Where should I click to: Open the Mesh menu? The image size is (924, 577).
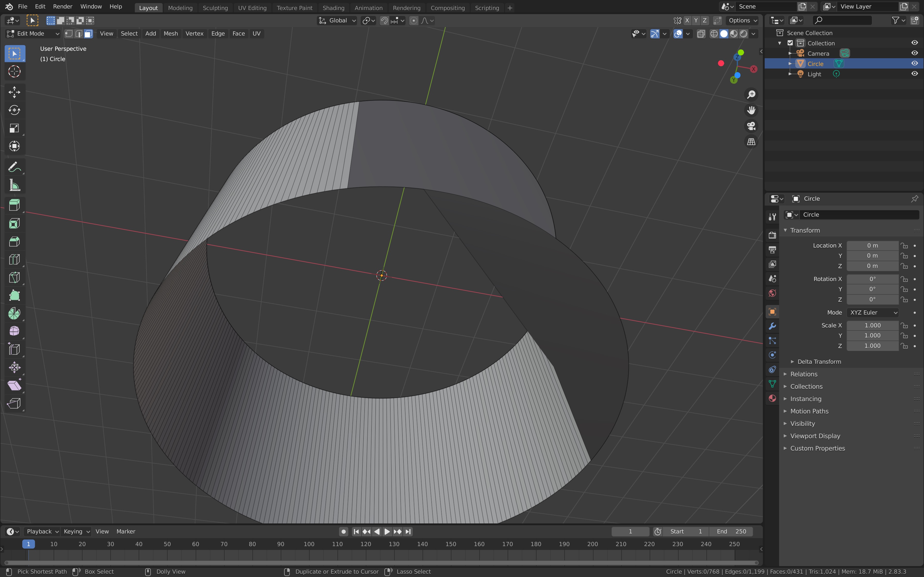point(171,33)
